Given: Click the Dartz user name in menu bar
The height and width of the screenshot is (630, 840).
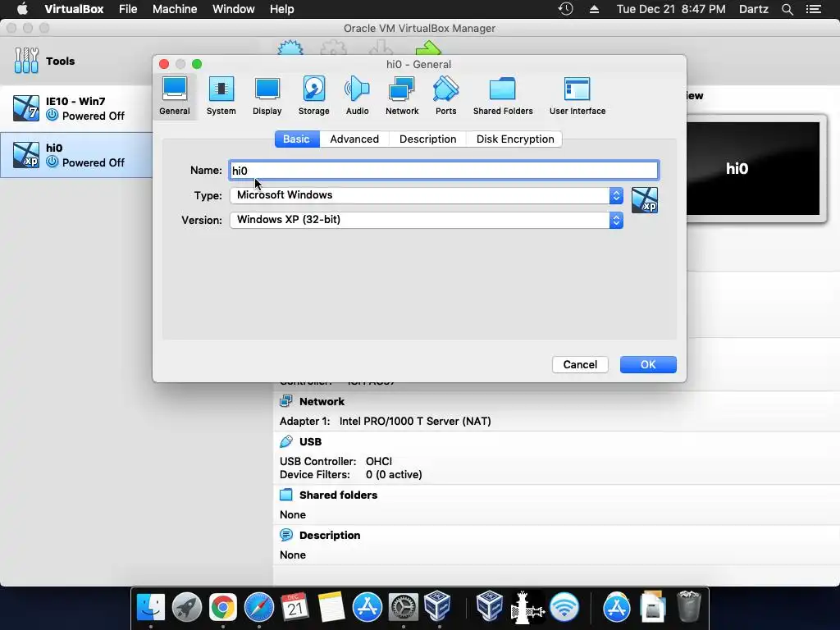Looking at the screenshot, I should click(x=753, y=9).
